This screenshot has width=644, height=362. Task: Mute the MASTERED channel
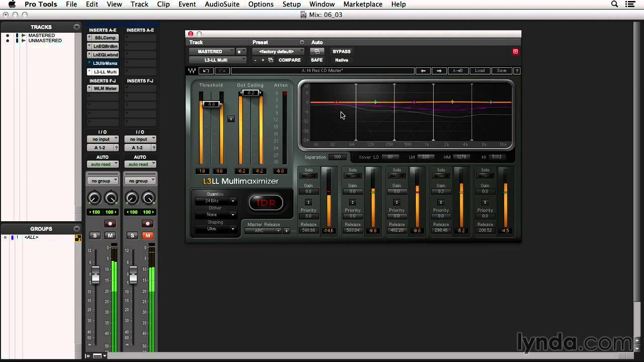(110, 235)
